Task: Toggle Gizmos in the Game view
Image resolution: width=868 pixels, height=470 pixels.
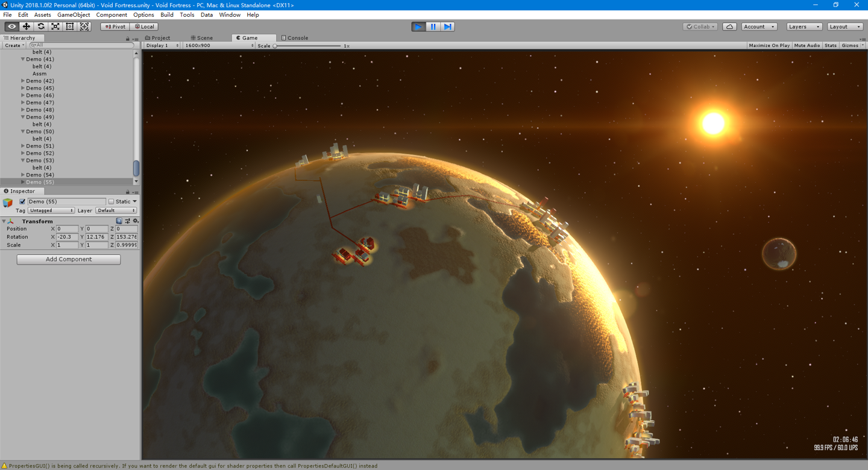Action: (x=850, y=46)
